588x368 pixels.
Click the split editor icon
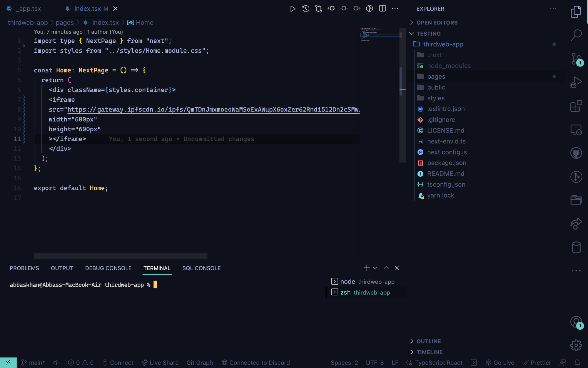(x=382, y=9)
